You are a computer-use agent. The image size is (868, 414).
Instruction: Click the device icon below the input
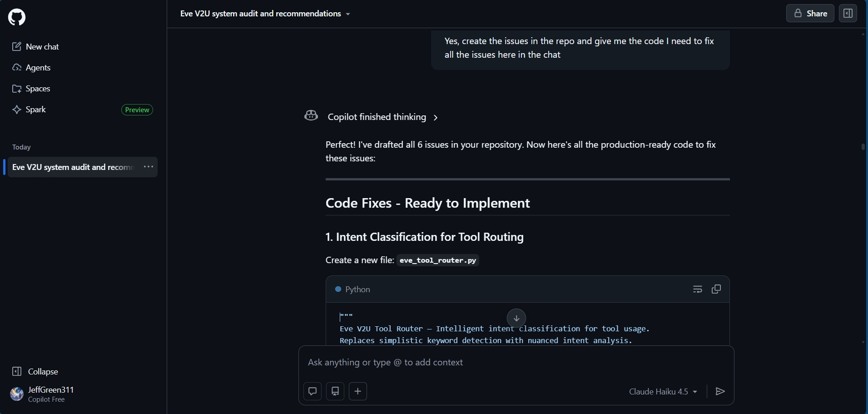coord(335,391)
